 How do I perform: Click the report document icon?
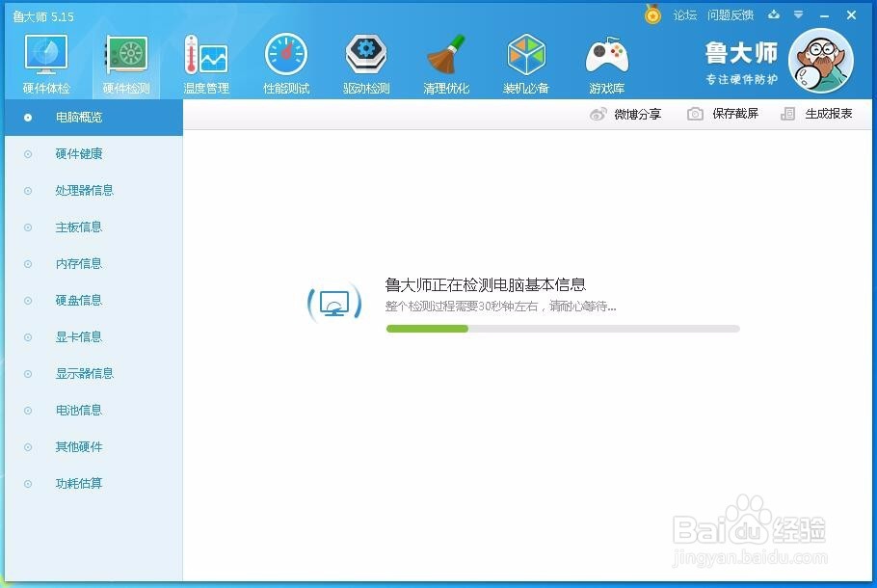tap(787, 114)
